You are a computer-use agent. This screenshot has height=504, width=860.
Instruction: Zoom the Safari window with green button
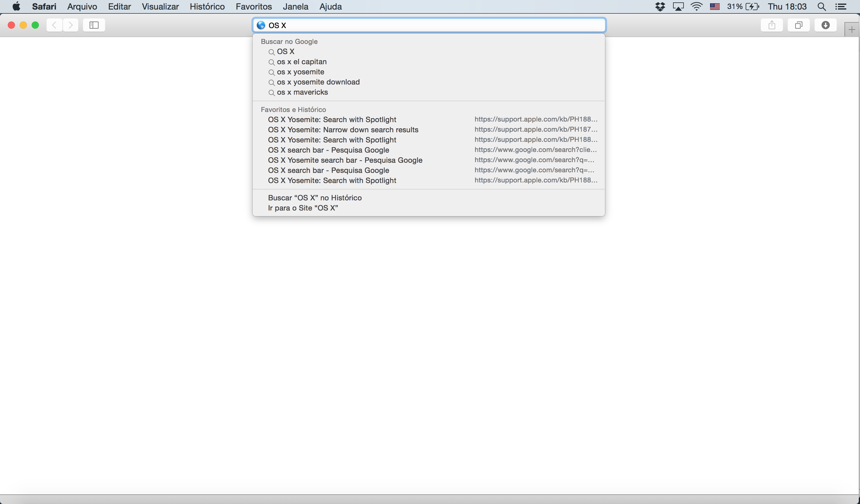[x=35, y=25]
